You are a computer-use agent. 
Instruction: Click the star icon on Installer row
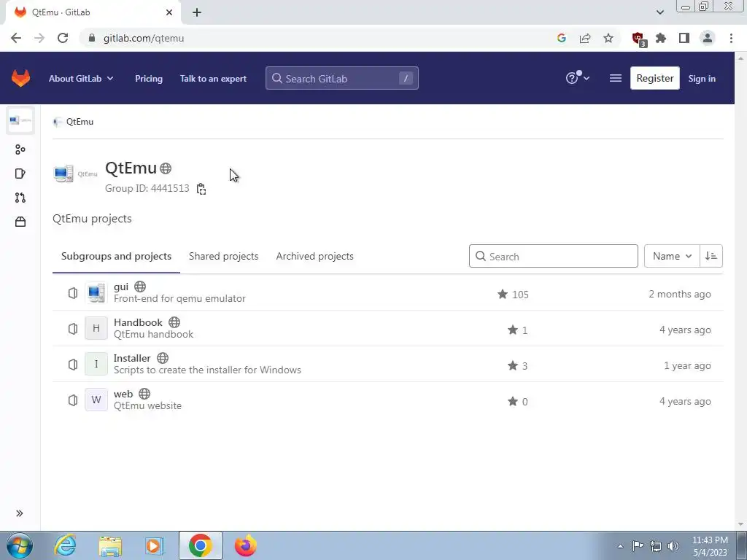513,365
